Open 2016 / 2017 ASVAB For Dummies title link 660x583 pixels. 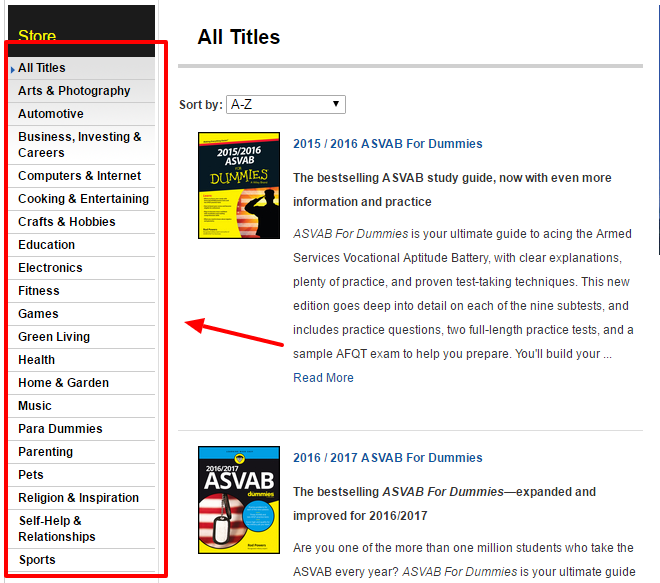click(388, 458)
